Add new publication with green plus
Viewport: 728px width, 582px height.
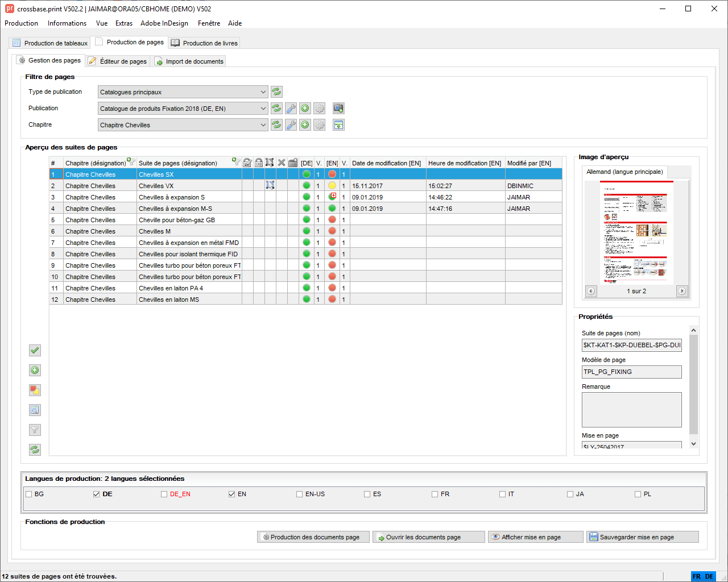pos(305,108)
